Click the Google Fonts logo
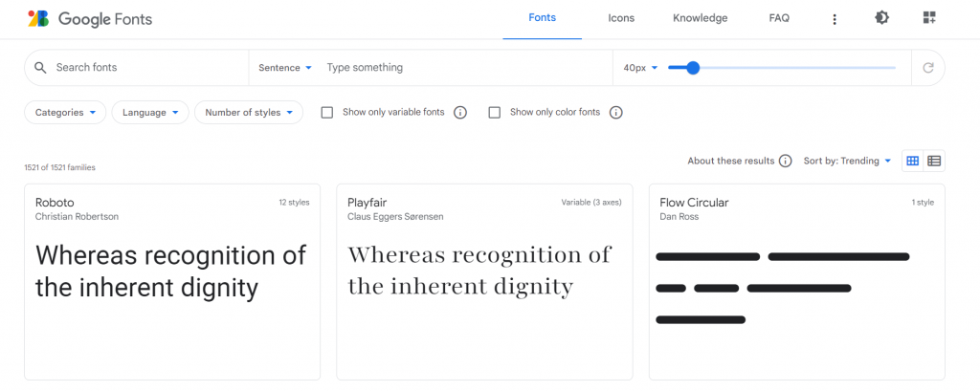980x391 pixels. pos(90,19)
